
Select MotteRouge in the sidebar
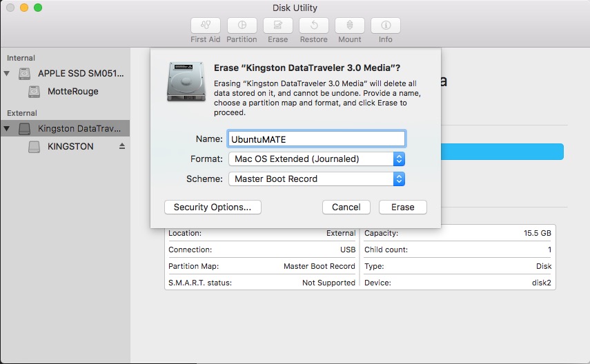click(73, 92)
